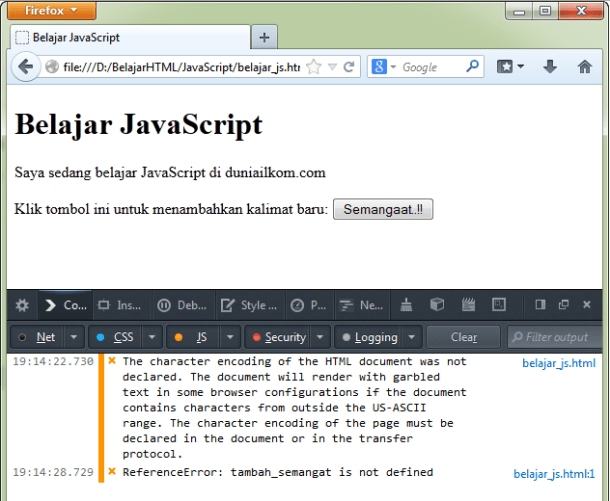The image size is (610, 501).
Task: Toggle the CSS messages filter
Action: pyautogui.click(x=115, y=337)
